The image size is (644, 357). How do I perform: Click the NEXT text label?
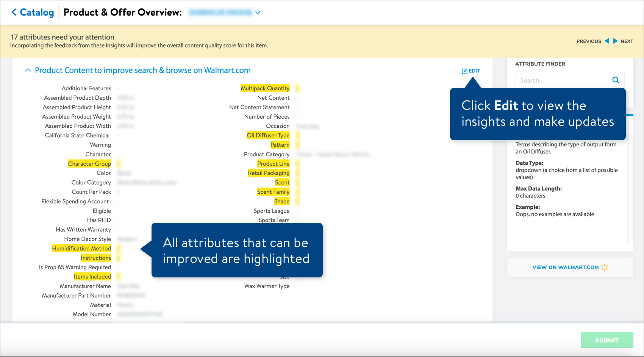pyautogui.click(x=627, y=41)
